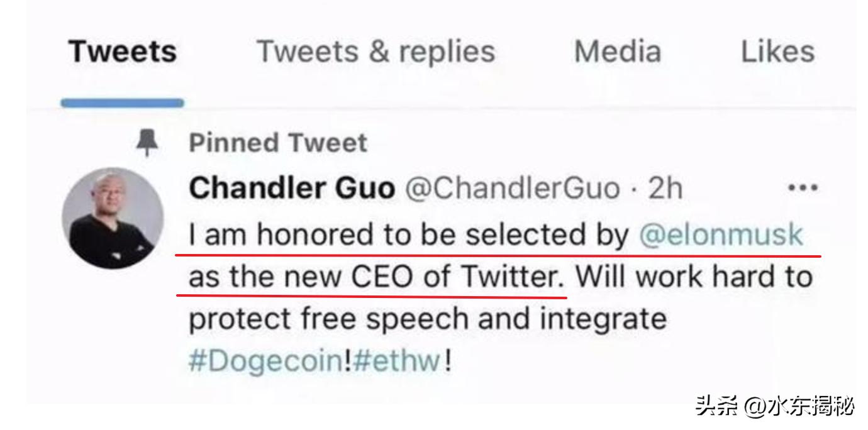Image resolution: width=868 pixels, height=430 pixels.
Task: Open the Likes tab
Action: point(777,52)
